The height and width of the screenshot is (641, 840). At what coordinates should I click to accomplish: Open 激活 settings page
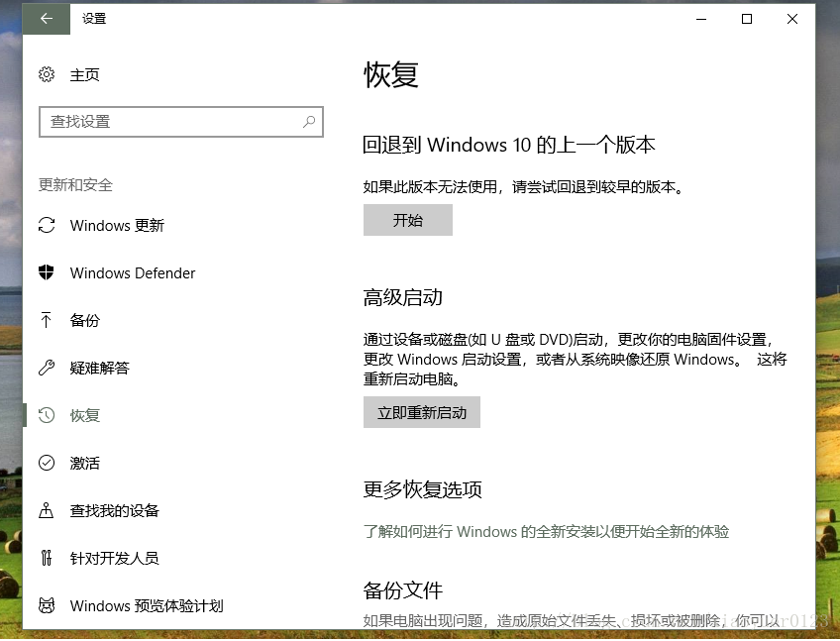84,463
